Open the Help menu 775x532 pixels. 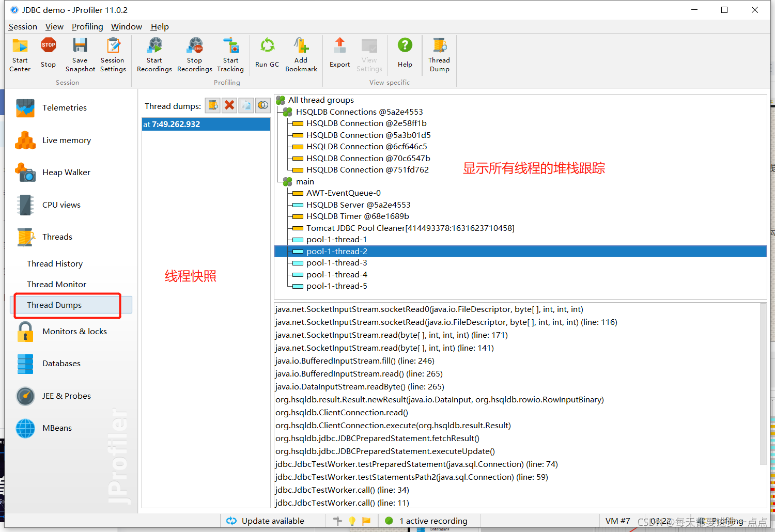[x=160, y=27]
